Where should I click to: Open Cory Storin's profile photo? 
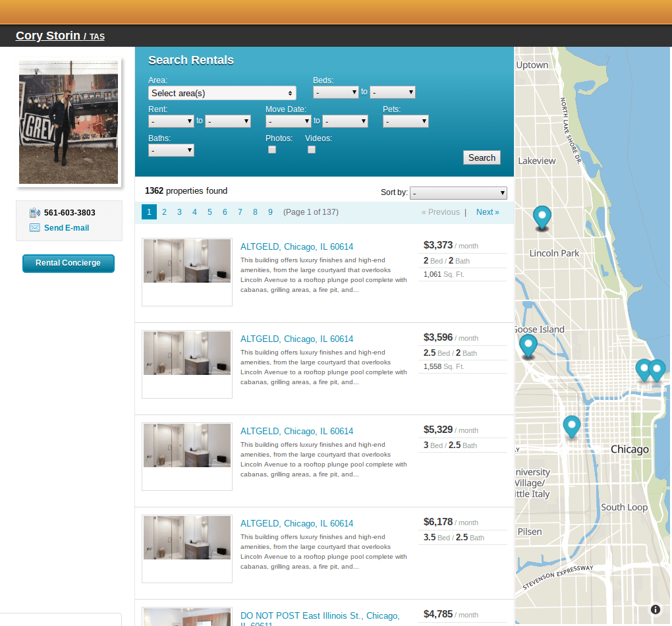(69, 122)
